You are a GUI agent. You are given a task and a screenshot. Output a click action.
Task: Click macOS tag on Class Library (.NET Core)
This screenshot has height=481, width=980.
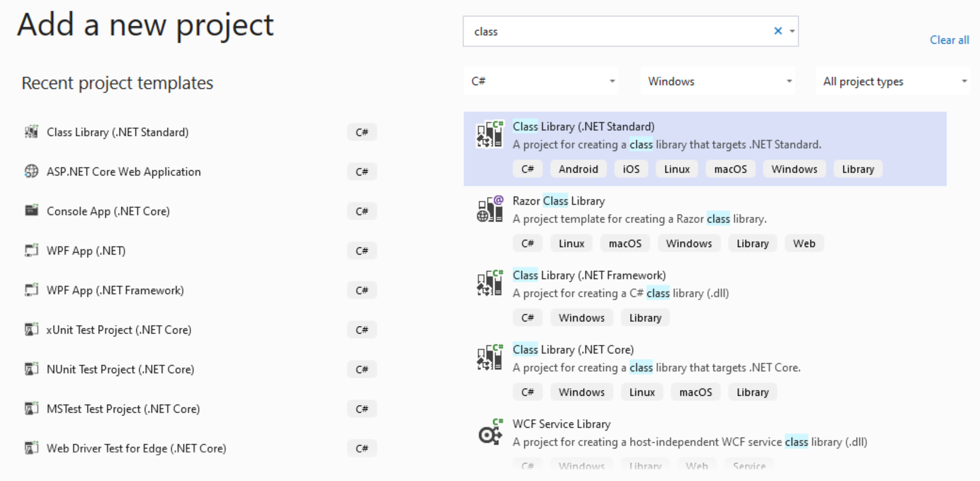pos(696,392)
